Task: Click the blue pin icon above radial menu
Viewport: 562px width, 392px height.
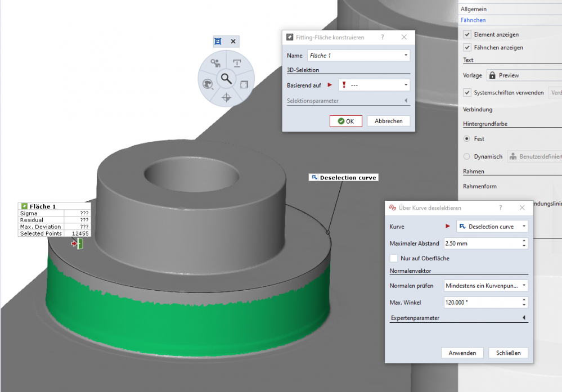Action: (x=218, y=41)
